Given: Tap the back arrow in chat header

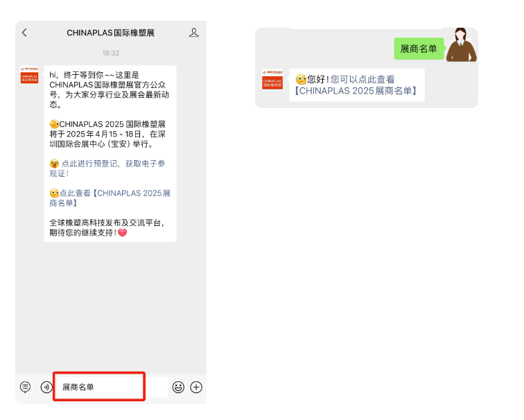Looking at the screenshot, I should tap(25, 33).
